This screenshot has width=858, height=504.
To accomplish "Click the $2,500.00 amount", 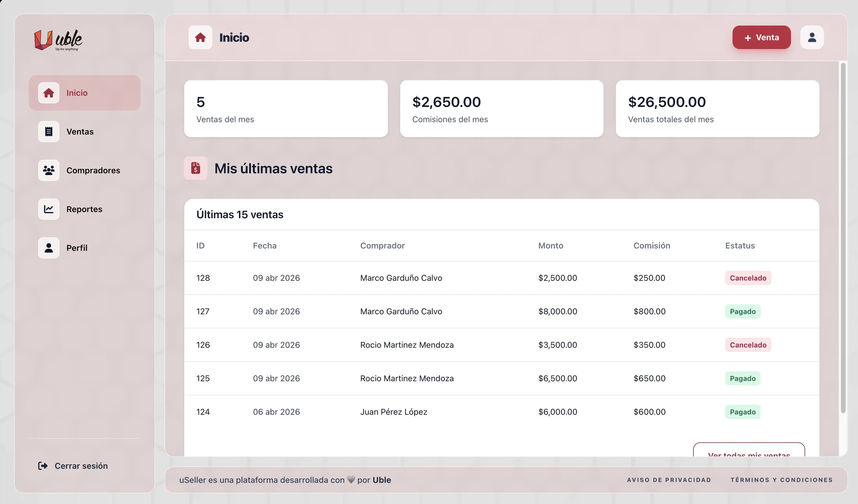I will pos(558,278).
